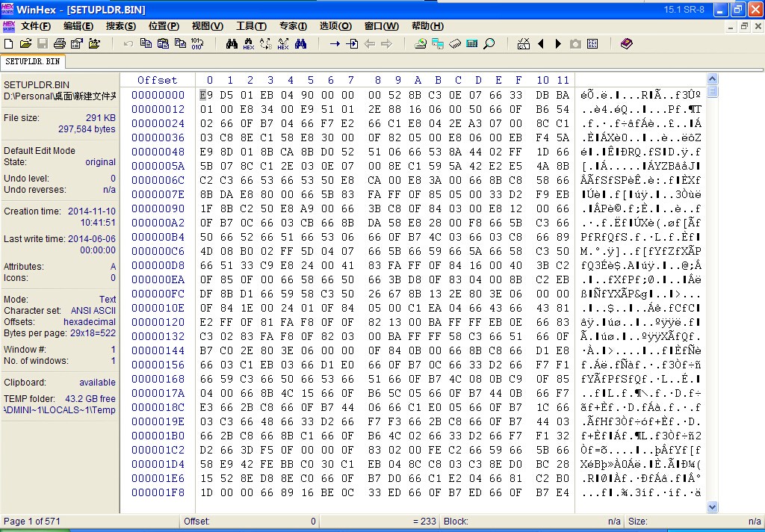The width and height of the screenshot is (765, 532).
Task: Click the 'hexadecimal' Offsets value
Action: (x=90, y=321)
